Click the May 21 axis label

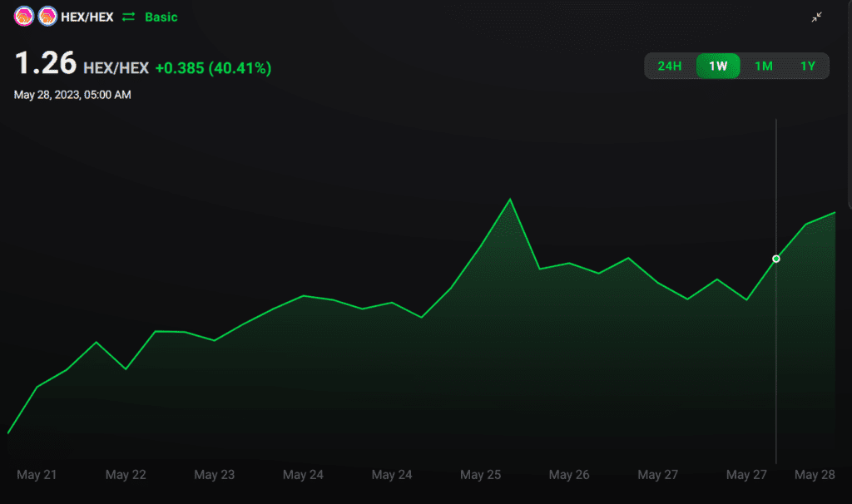[37, 475]
